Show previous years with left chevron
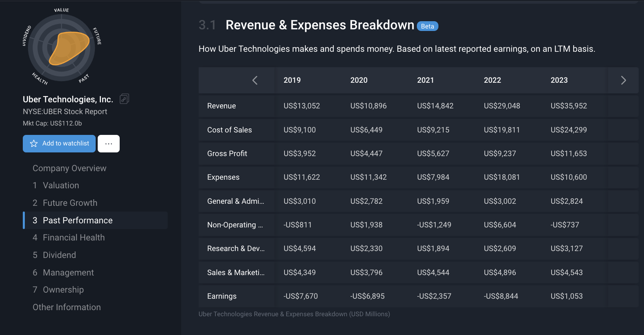Screen dimensions: 644x335 pyautogui.click(x=255, y=80)
